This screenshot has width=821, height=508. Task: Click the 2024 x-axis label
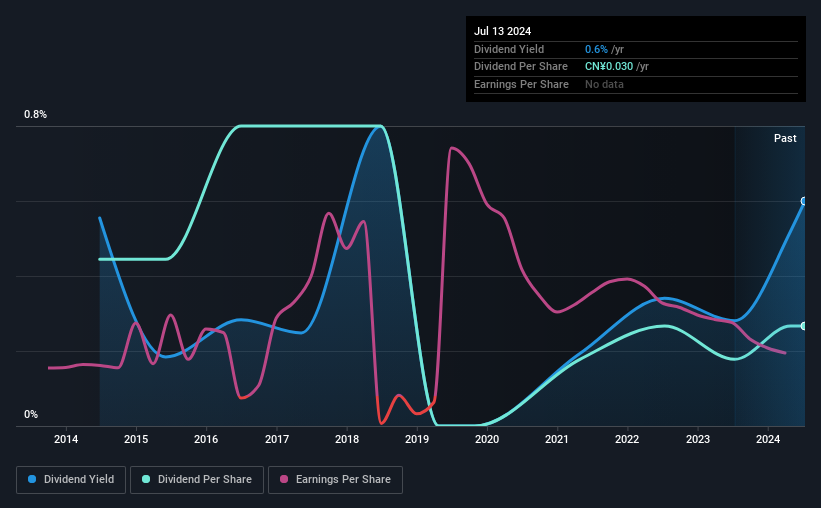(x=768, y=439)
